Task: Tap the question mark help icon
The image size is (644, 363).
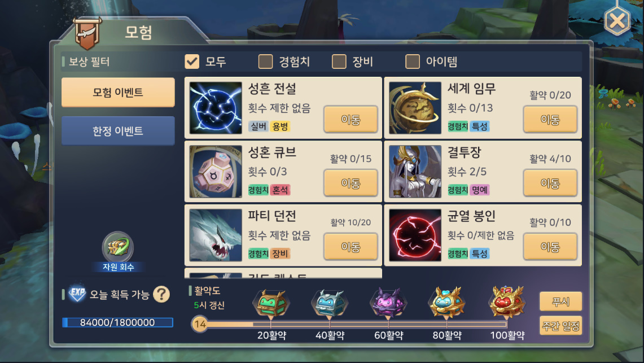Action: click(161, 294)
